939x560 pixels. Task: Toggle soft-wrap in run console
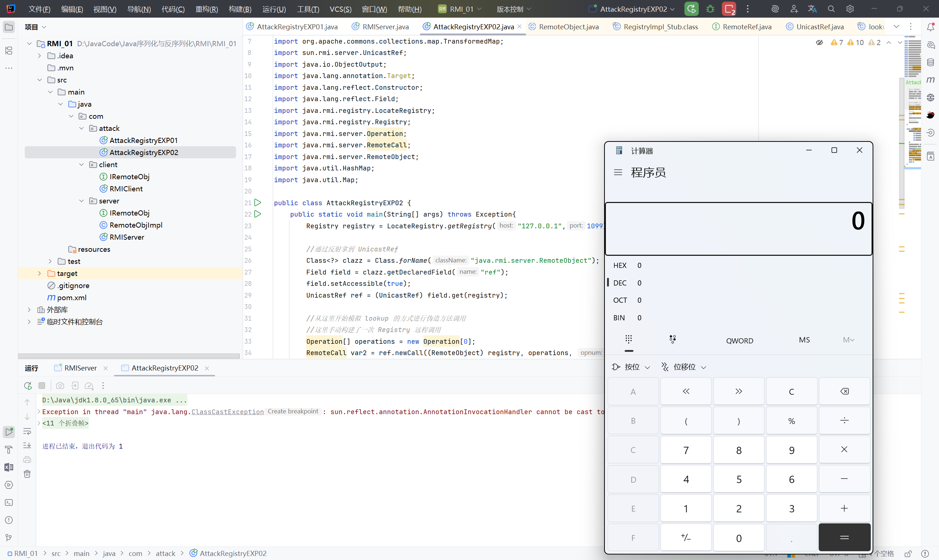coord(27,431)
